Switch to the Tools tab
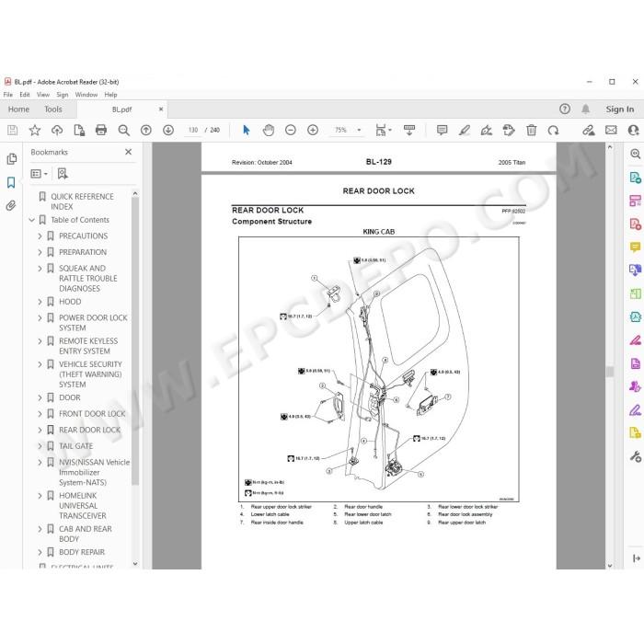 [53, 109]
